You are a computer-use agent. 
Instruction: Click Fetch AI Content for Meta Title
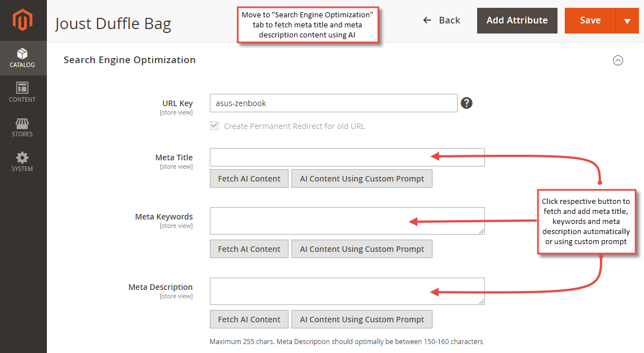pos(249,178)
